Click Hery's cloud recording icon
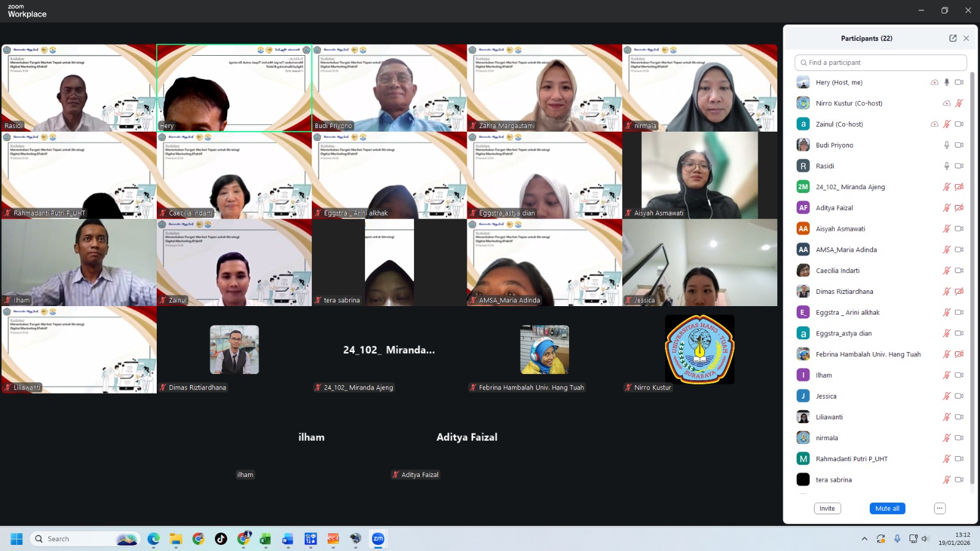 (x=934, y=82)
